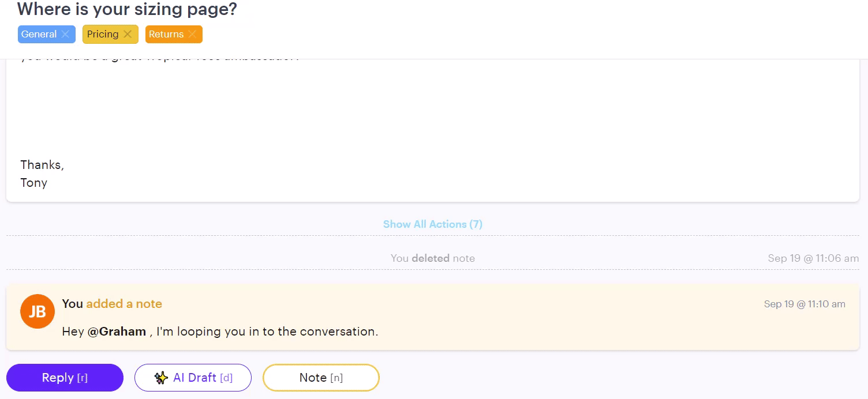The width and height of the screenshot is (868, 399).
Task: Open the Note composer button
Action: tap(321, 378)
